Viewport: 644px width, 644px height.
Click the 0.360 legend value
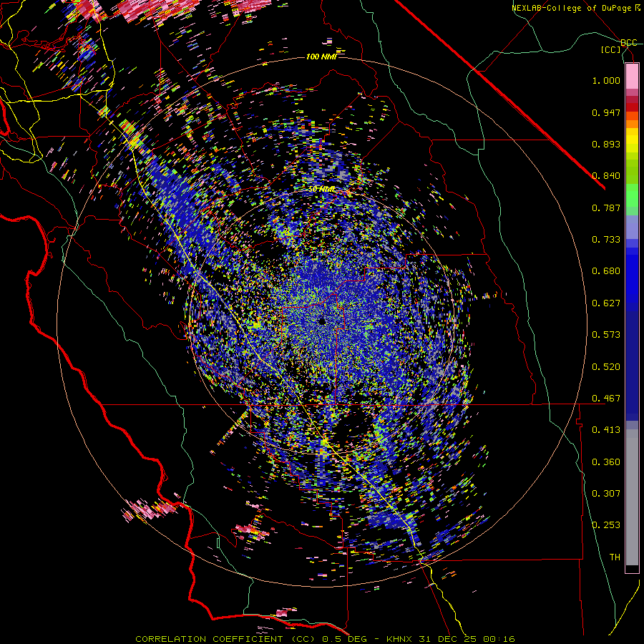[x=606, y=462]
